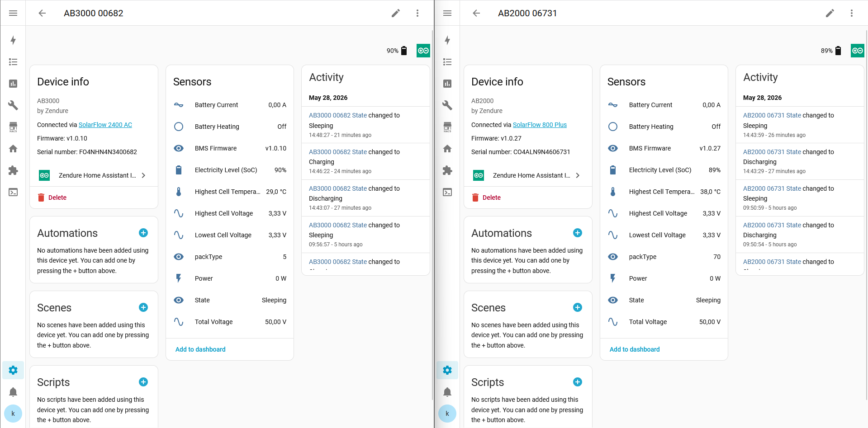Open packType 5 sensor row

[230, 257]
